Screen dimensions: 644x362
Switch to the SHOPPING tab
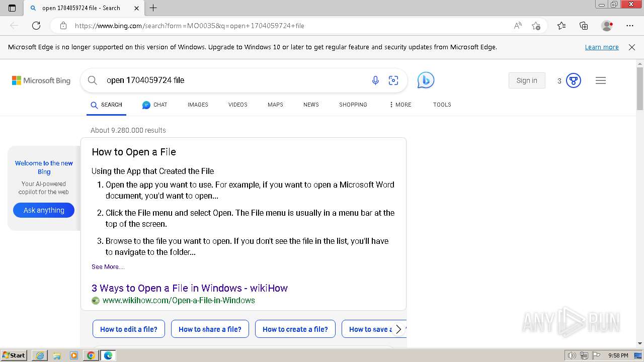pyautogui.click(x=353, y=105)
